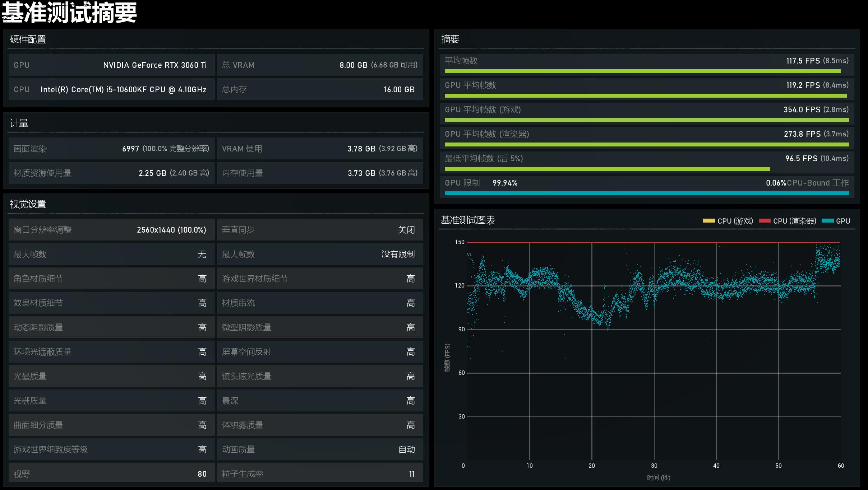Viewport: 868px width, 490px height.
Task: Select the 动画质量 自动 setting
Action: pyautogui.click(x=320, y=449)
